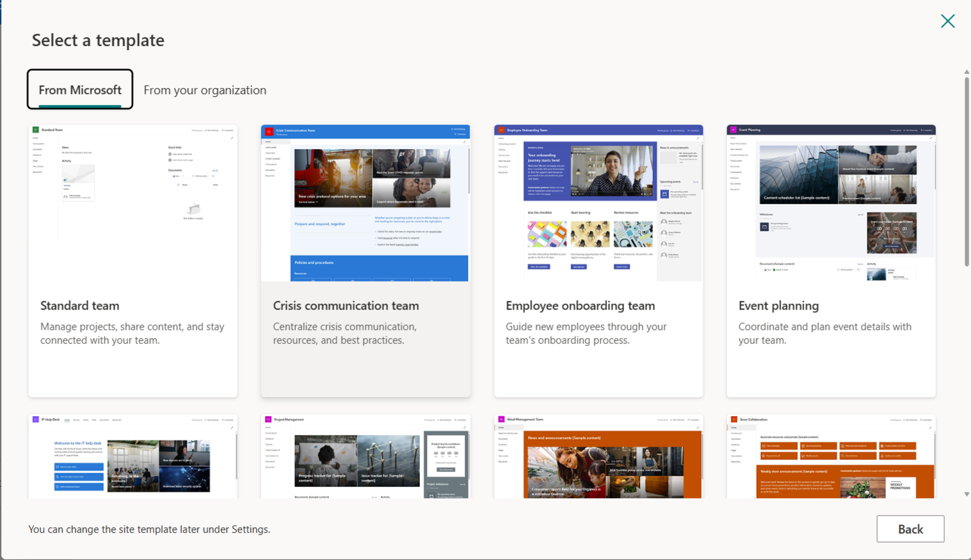Open the IT Help Desk template thumbnail
The width and height of the screenshot is (971, 560).
[133, 457]
